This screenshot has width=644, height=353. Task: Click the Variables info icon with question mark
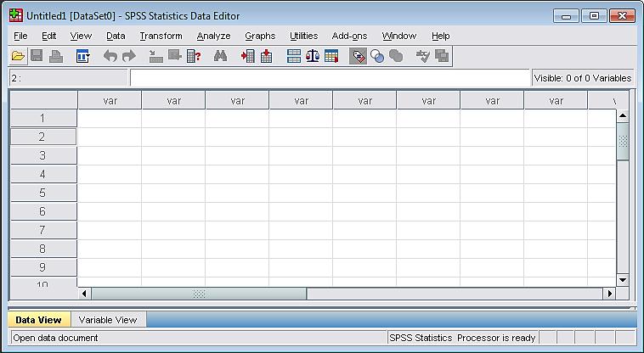(194, 56)
